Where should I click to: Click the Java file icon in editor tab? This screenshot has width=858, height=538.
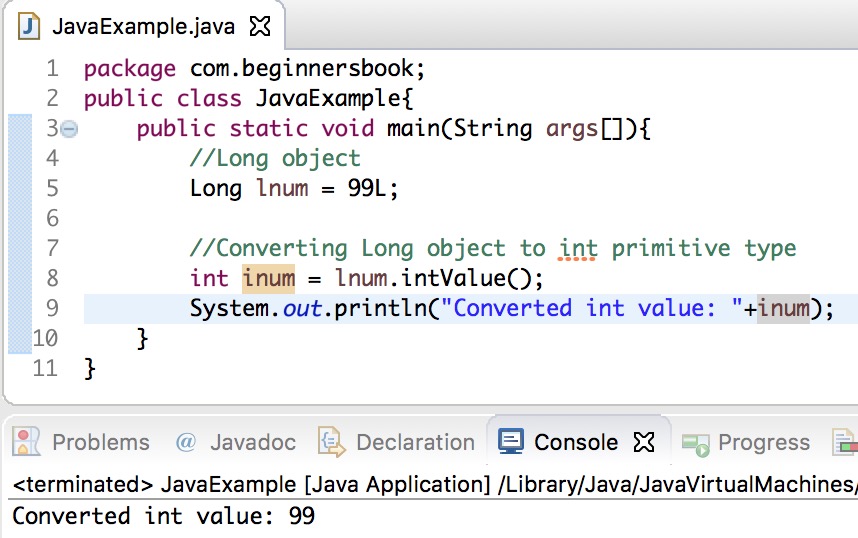(29, 26)
